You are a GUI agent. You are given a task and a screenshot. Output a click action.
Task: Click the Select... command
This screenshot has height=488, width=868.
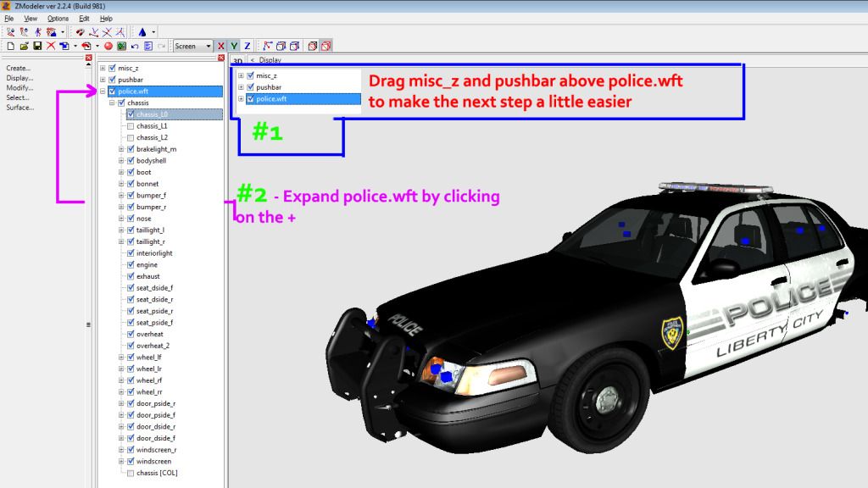click(17, 97)
